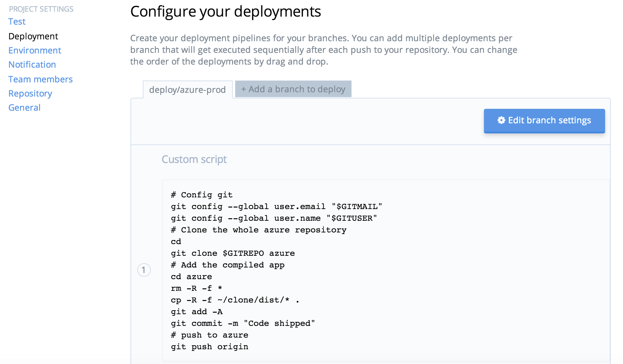The image size is (623, 364).
Task: Click the step number 1 circle
Action: tap(144, 270)
